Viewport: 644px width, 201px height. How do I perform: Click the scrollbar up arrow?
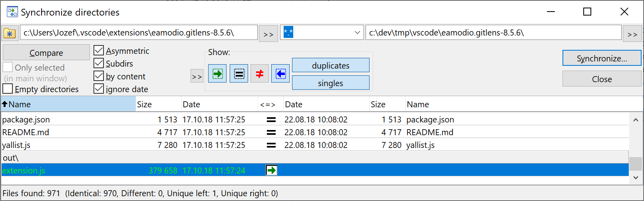point(636,119)
